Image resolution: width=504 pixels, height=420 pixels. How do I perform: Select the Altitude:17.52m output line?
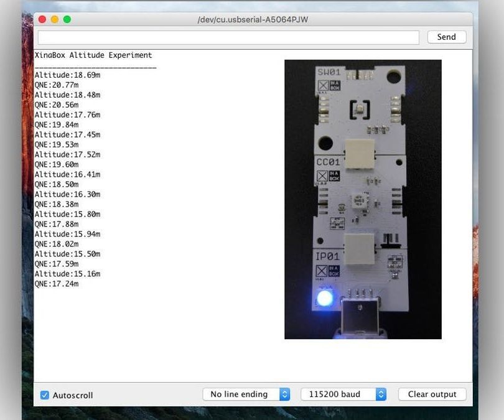(x=67, y=155)
